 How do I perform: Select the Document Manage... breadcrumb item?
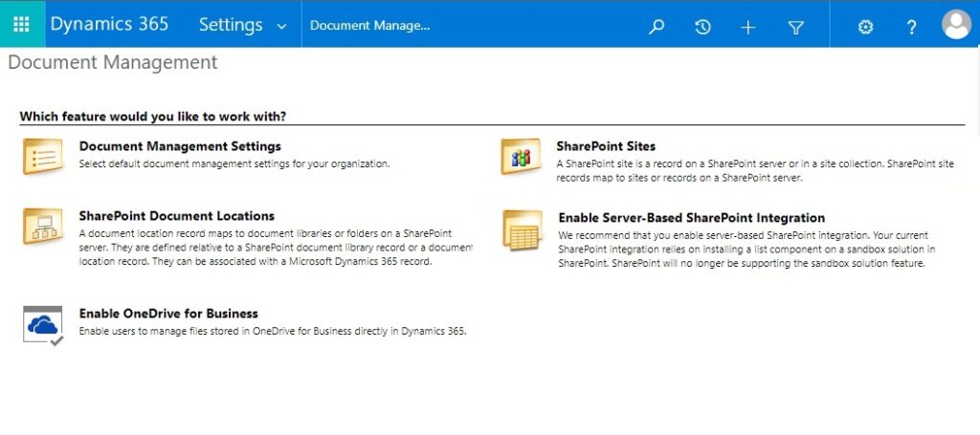click(x=370, y=26)
